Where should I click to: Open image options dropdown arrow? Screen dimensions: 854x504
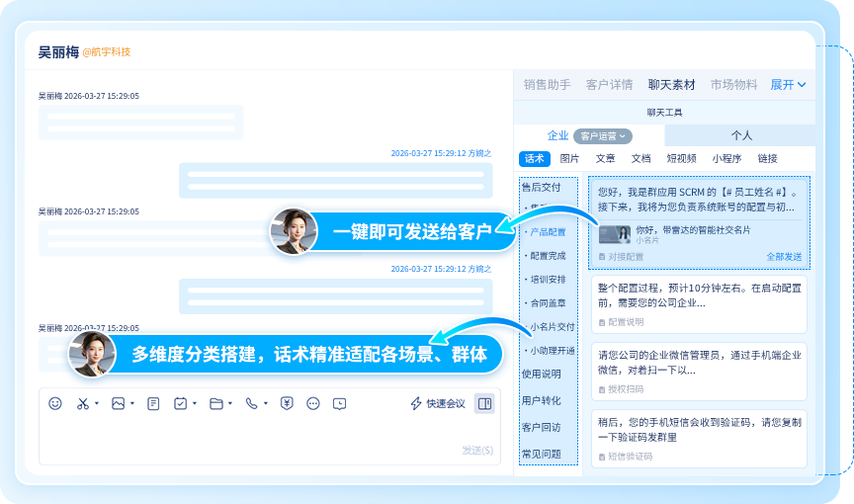(132, 403)
